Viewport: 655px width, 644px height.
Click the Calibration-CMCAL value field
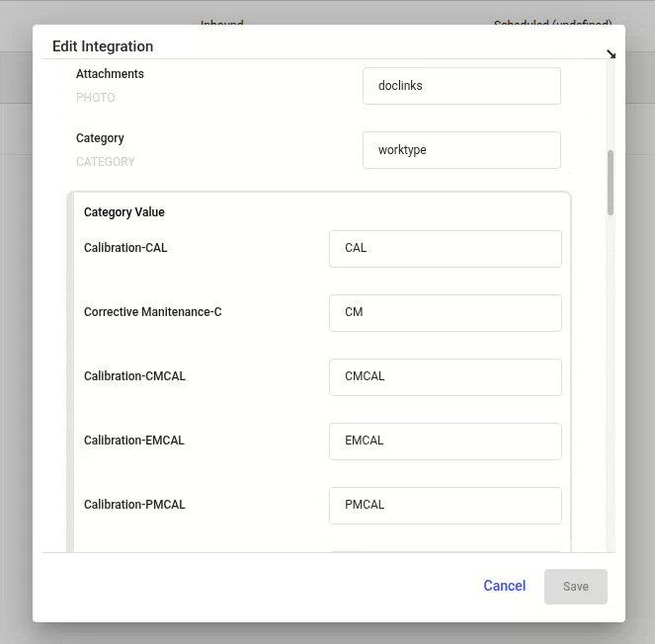click(x=446, y=377)
